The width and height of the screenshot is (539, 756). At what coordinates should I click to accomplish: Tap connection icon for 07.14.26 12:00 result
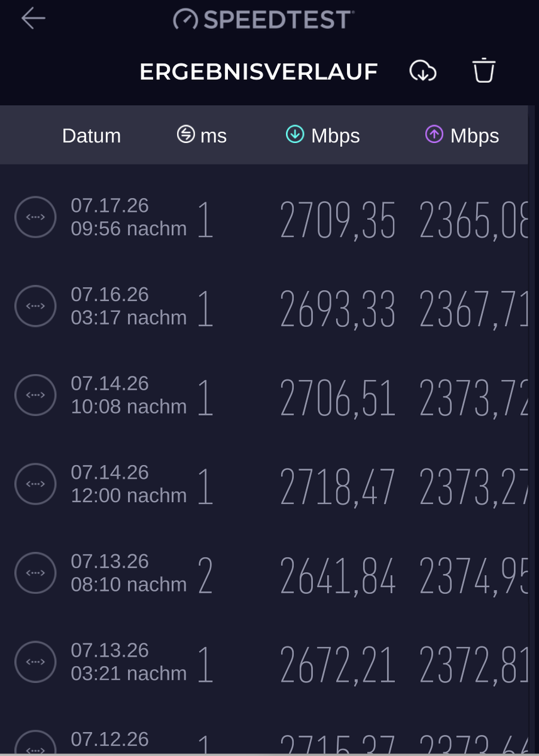[35, 484]
